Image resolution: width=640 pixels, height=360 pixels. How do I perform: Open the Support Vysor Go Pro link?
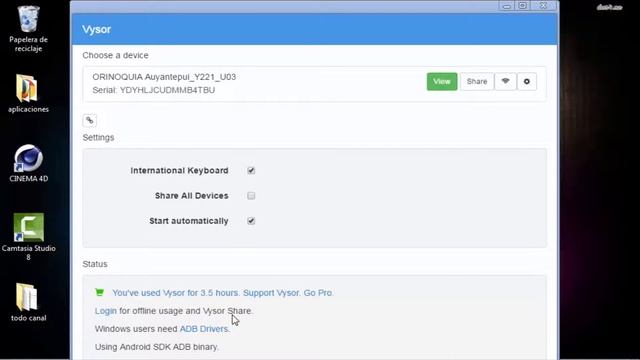click(x=223, y=293)
